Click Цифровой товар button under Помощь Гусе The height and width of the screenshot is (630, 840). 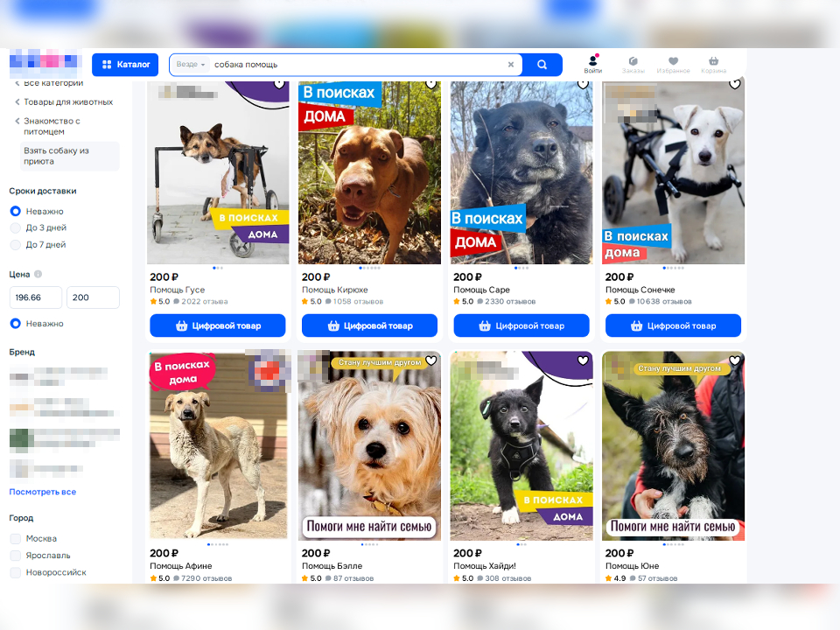218,325
